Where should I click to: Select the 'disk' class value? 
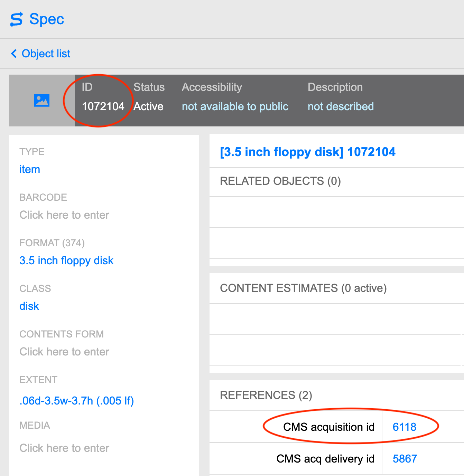pos(29,306)
